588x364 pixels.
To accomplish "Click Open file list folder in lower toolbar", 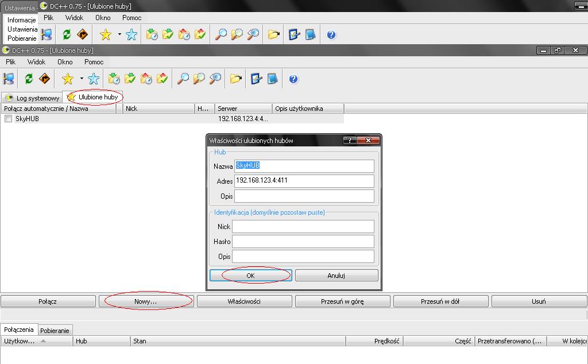I will pyautogui.click(x=235, y=79).
